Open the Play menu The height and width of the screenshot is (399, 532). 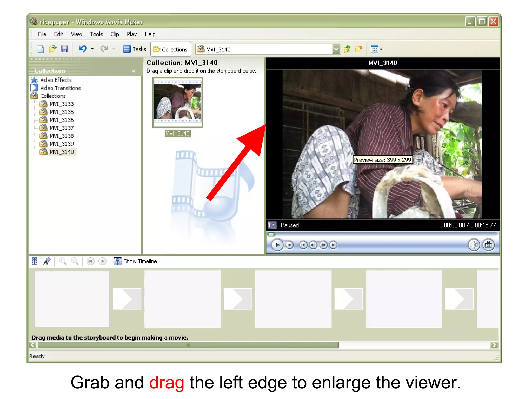point(132,34)
